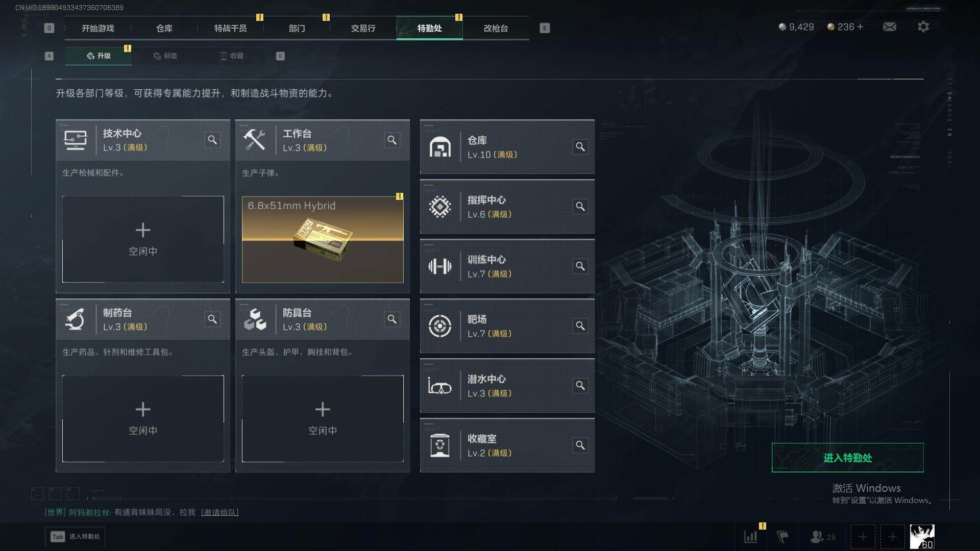980x551 pixels.
Task: Click magnifier on 技术中心 card
Action: (x=212, y=140)
